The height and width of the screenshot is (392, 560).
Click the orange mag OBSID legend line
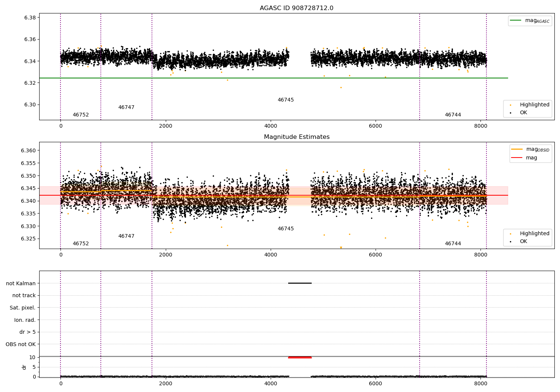(x=517, y=149)
